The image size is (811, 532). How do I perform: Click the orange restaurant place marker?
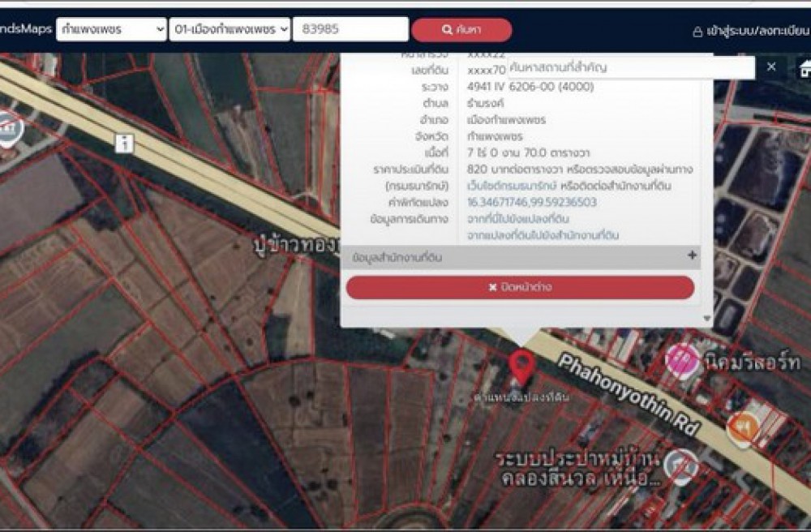pos(741,427)
